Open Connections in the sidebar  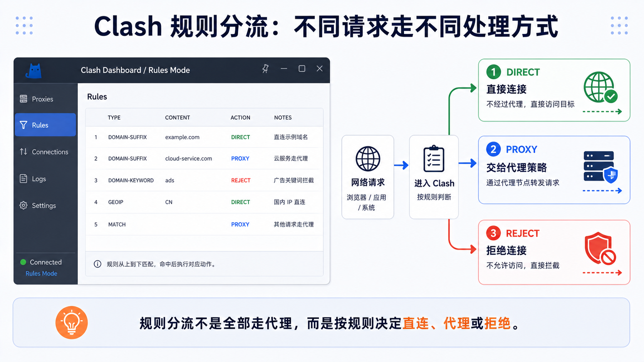(x=45, y=152)
